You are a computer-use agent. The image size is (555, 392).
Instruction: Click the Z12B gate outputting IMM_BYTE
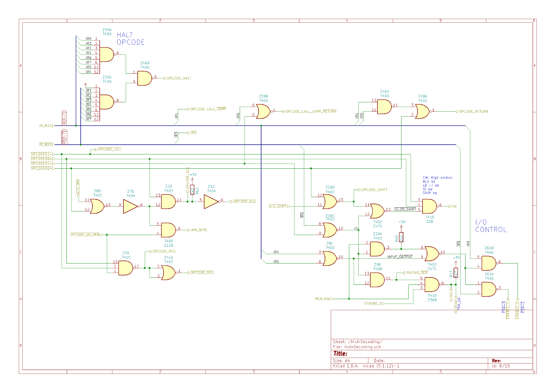168,230
